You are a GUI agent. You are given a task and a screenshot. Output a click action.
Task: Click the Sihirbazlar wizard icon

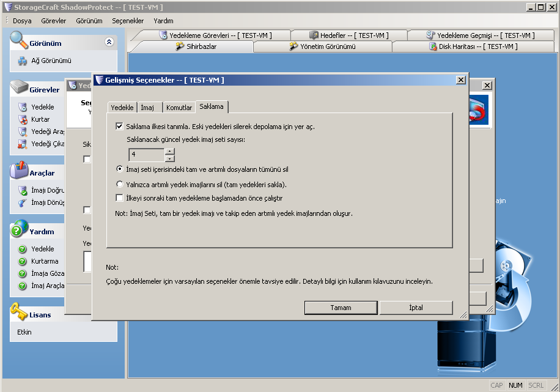click(x=180, y=46)
